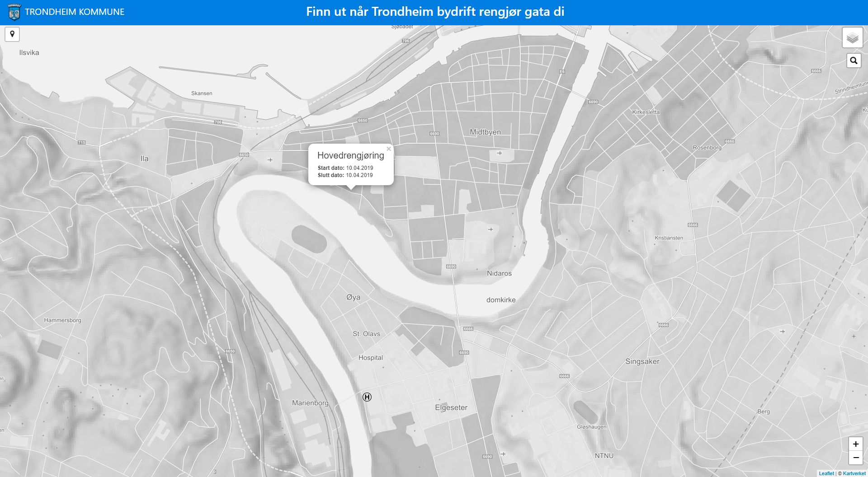The width and height of the screenshot is (868, 477).
Task: Open the Kartverket attribution link
Action: pos(854,473)
